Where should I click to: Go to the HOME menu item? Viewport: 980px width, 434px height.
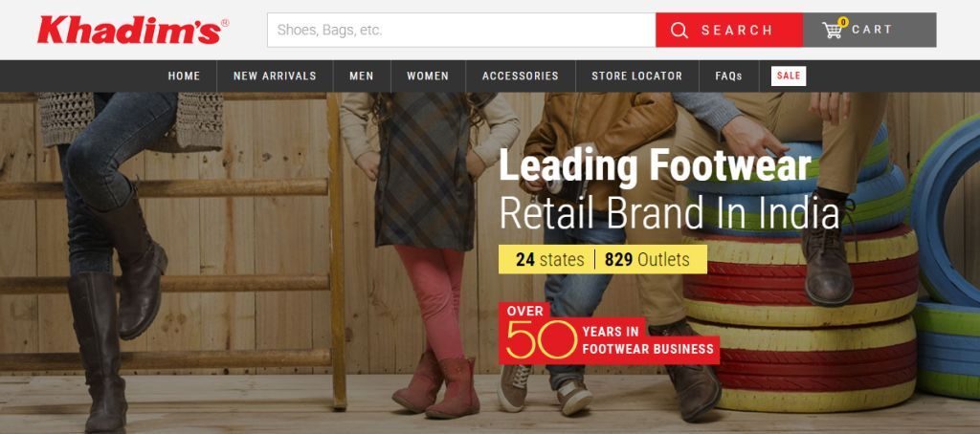coord(184,76)
